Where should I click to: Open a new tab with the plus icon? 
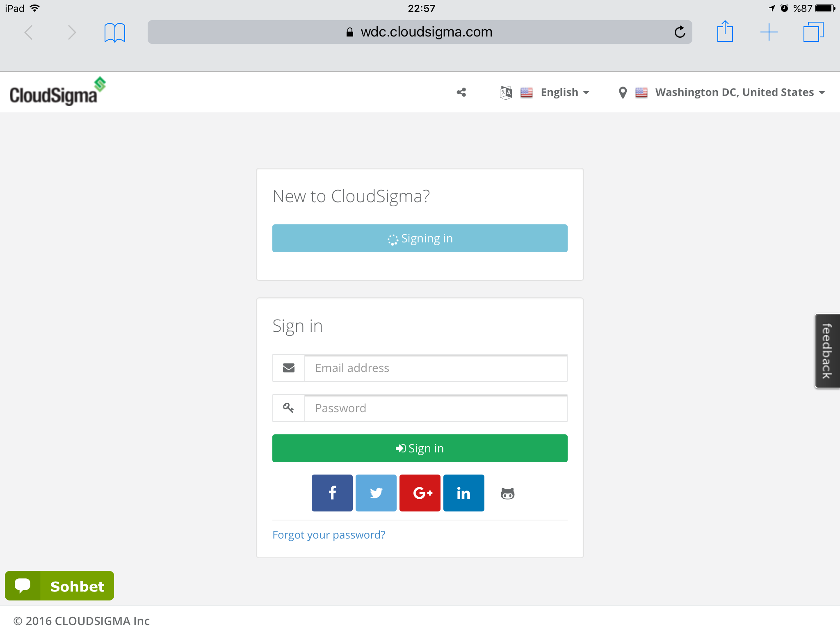pos(769,32)
